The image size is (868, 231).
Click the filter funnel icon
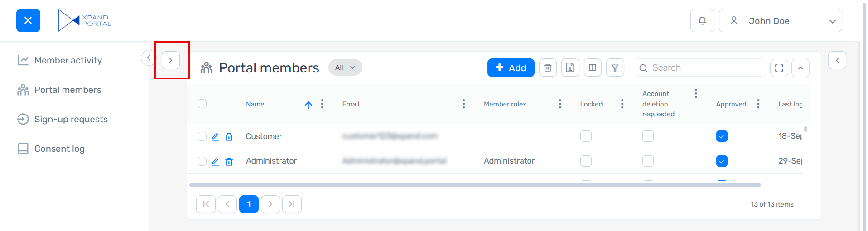coord(615,68)
